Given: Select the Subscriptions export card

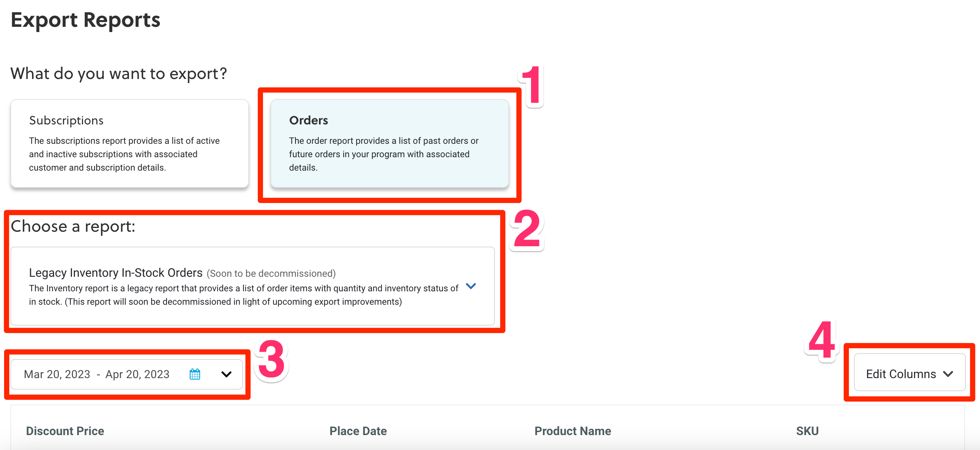Looking at the screenshot, I should [x=129, y=143].
